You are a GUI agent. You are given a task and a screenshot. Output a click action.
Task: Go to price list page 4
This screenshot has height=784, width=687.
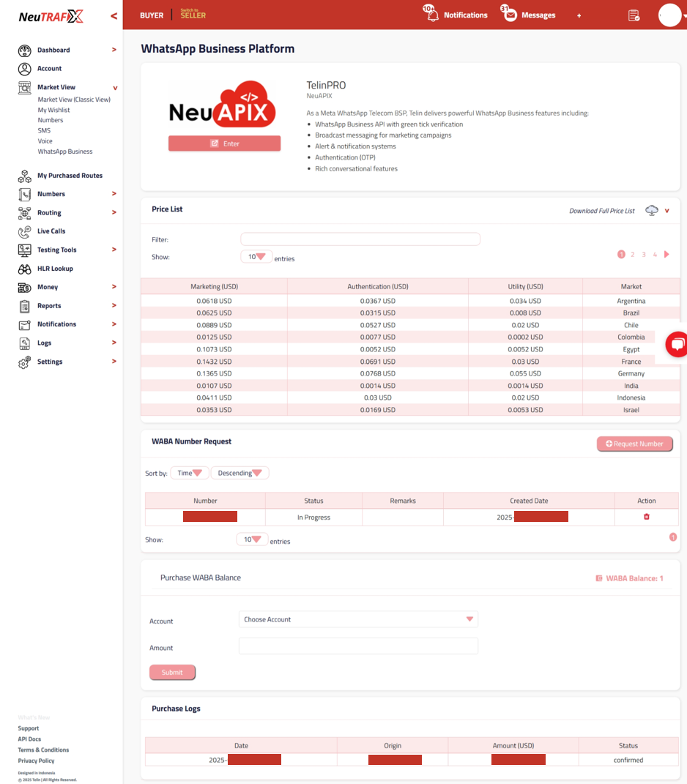click(x=655, y=255)
